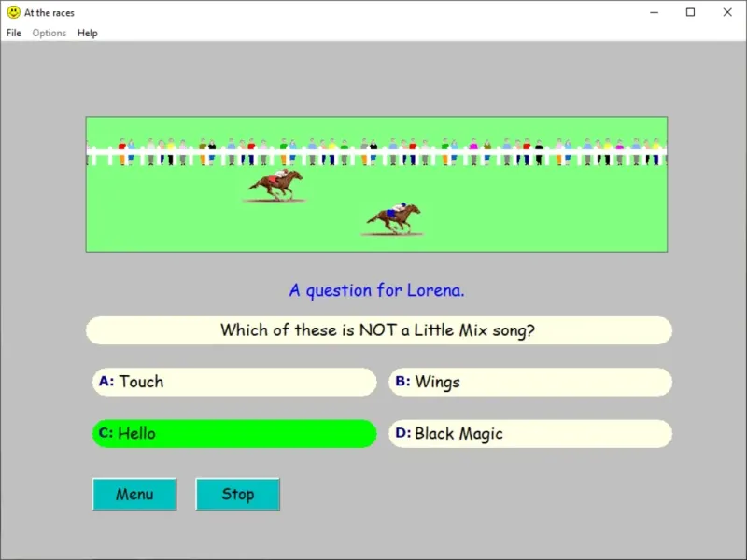Minimize the At the races window
The width and height of the screenshot is (747, 560).
point(655,12)
